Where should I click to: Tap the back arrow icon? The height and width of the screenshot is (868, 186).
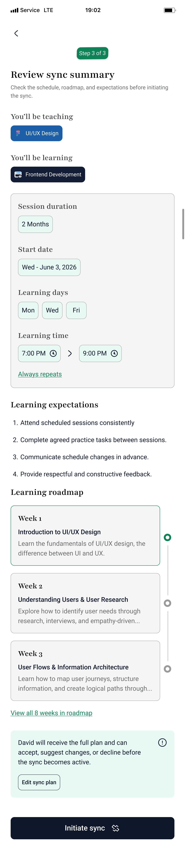(16, 33)
